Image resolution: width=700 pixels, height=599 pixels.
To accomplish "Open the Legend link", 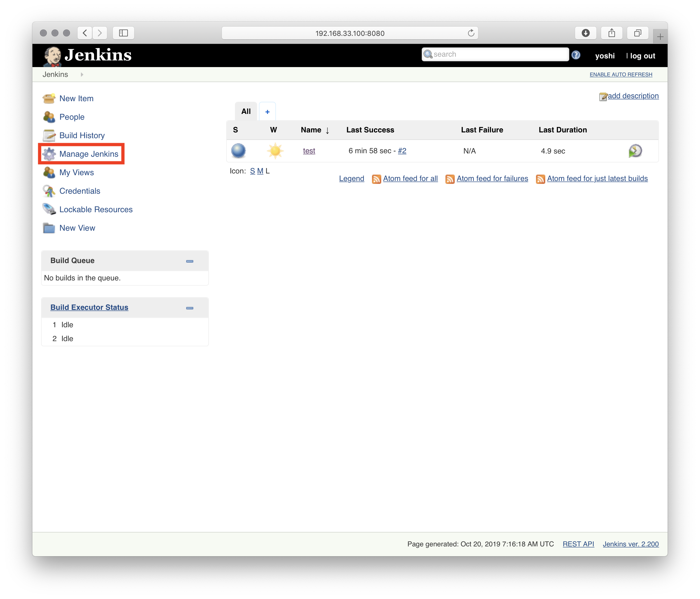I will coord(352,179).
